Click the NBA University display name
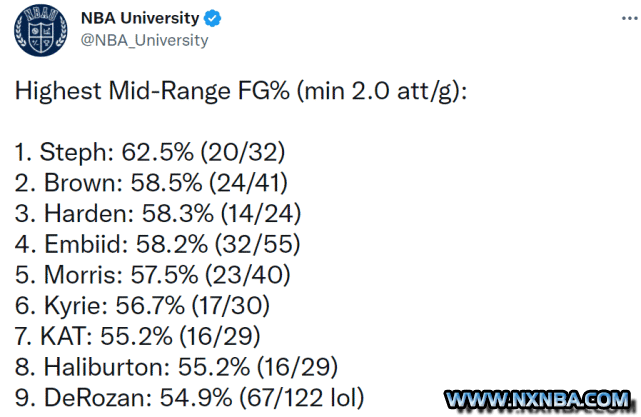 pos(140,18)
